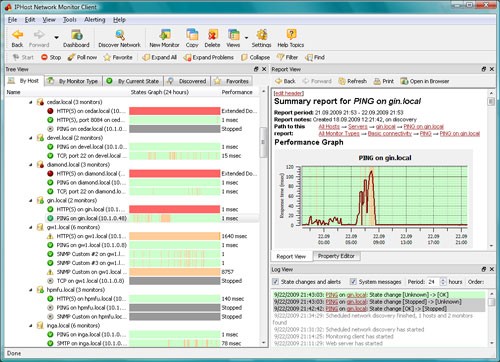Toggle State changes and alerts checkbox

275,282
